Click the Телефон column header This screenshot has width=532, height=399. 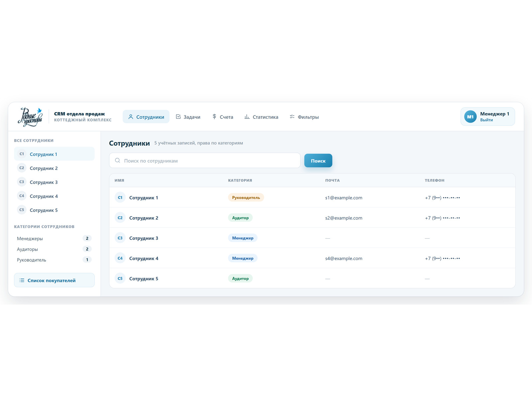pyautogui.click(x=435, y=180)
